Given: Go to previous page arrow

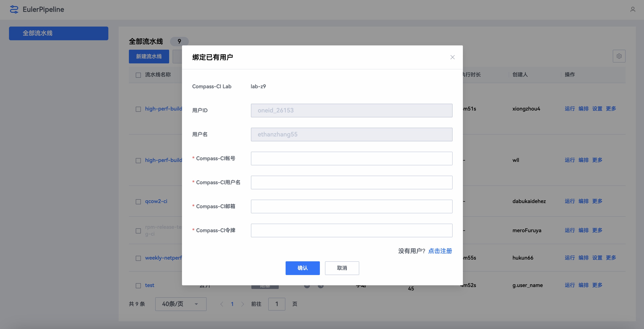Looking at the screenshot, I should 222,304.
